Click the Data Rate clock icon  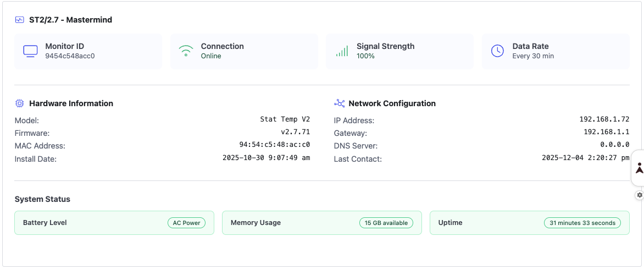coord(497,51)
